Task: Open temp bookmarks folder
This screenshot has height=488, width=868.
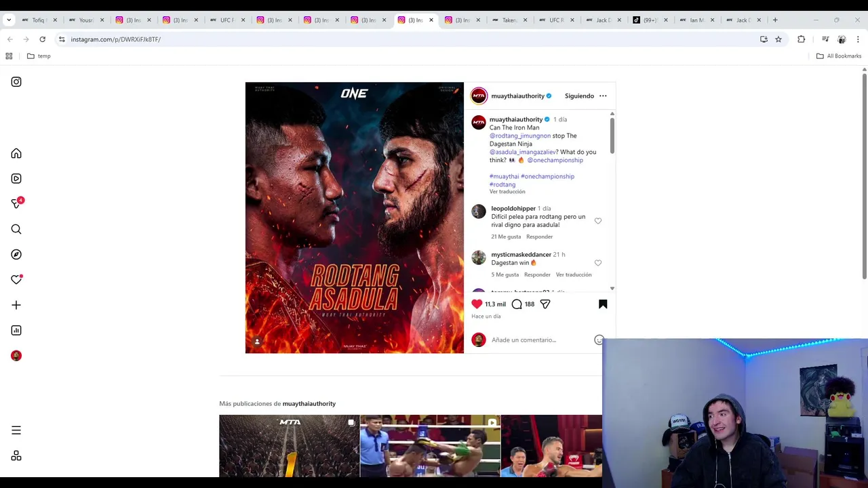Action: click(39, 56)
